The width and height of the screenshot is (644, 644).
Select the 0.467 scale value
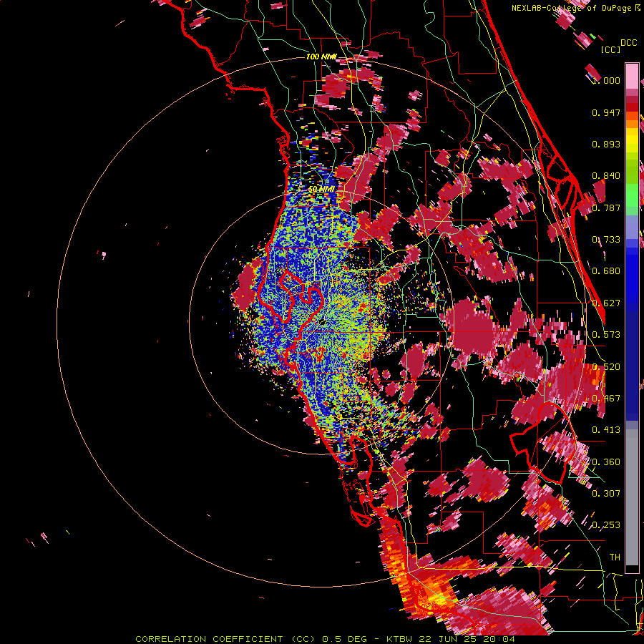(x=606, y=399)
